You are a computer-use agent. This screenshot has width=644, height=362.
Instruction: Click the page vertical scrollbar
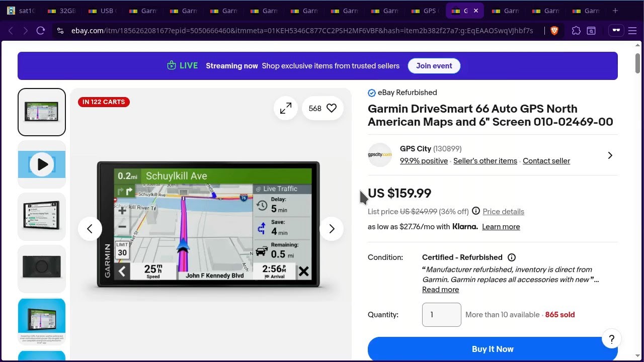(x=637, y=63)
